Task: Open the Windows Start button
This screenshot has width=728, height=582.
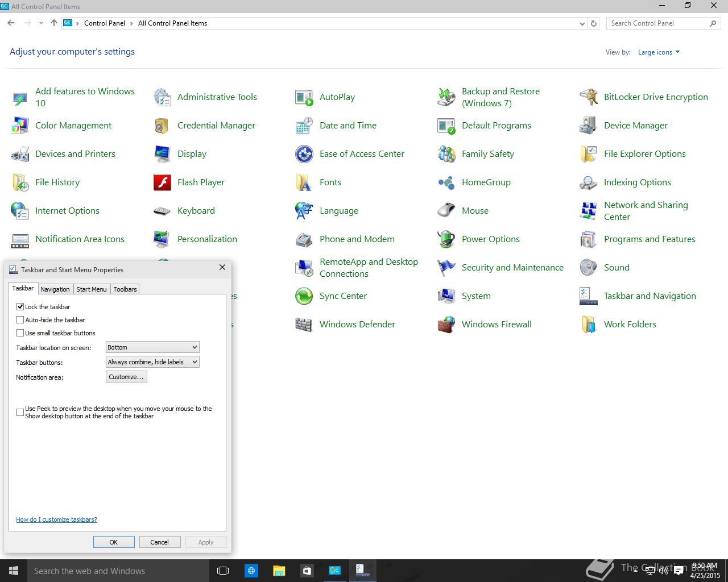Action: coord(14,571)
